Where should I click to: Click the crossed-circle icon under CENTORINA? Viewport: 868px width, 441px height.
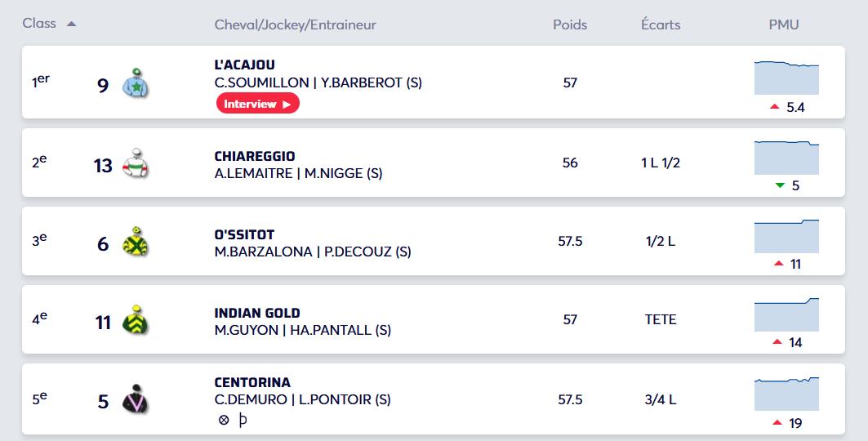tap(224, 421)
